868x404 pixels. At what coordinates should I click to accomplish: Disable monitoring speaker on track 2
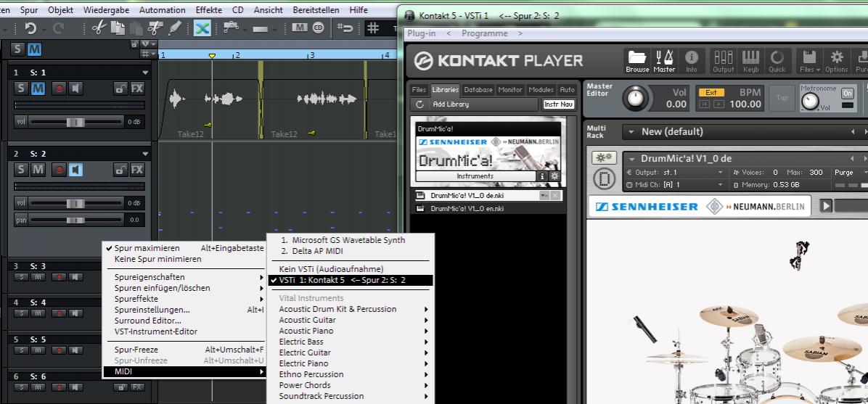[75, 169]
